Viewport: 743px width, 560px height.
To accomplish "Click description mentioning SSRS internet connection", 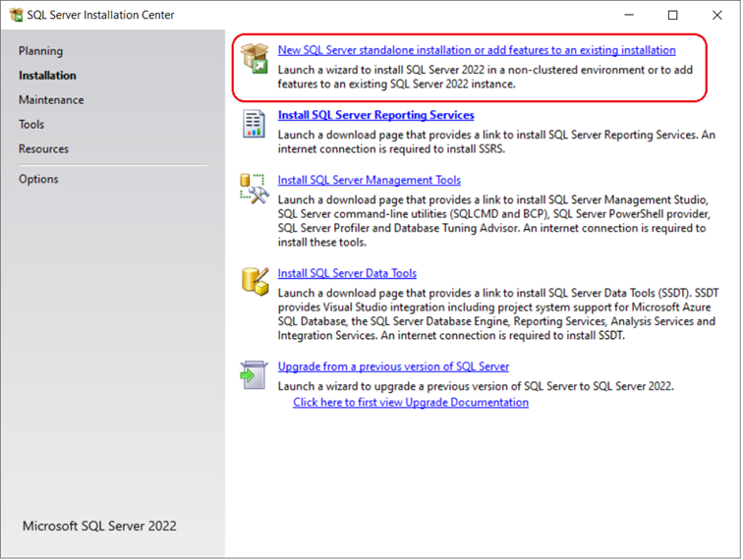I will [x=496, y=141].
